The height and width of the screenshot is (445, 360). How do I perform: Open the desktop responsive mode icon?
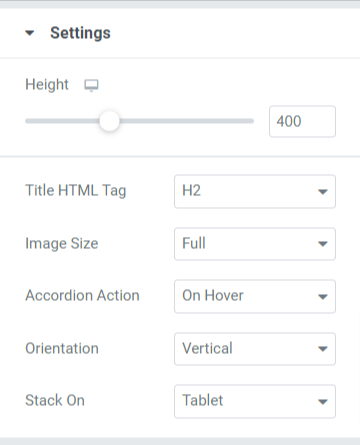[x=91, y=85]
